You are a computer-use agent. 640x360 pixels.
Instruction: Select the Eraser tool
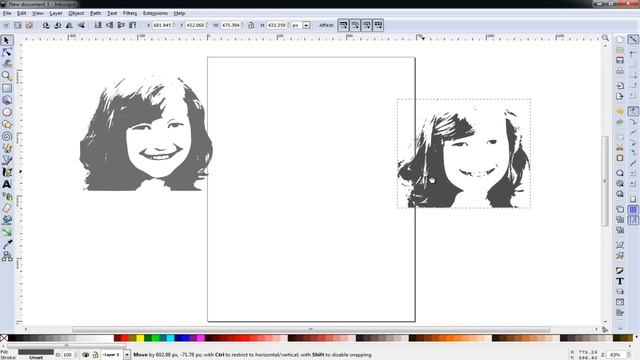click(7, 208)
